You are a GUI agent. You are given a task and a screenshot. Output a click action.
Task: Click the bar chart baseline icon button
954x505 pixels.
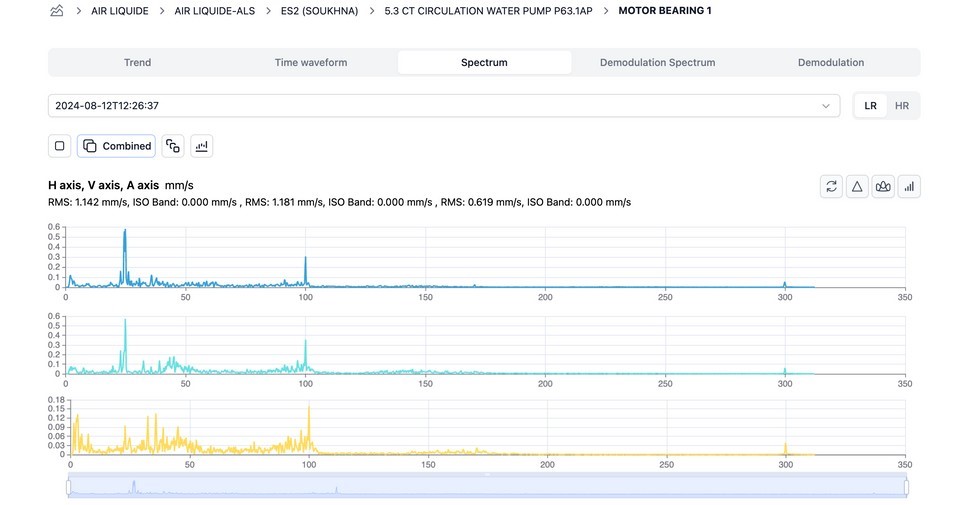click(x=201, y=146)
